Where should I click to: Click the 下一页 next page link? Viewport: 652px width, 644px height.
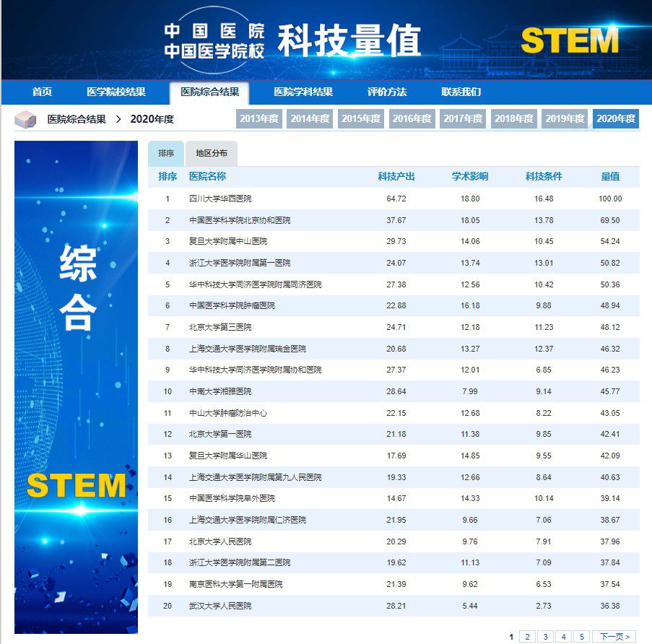(614, 637)
